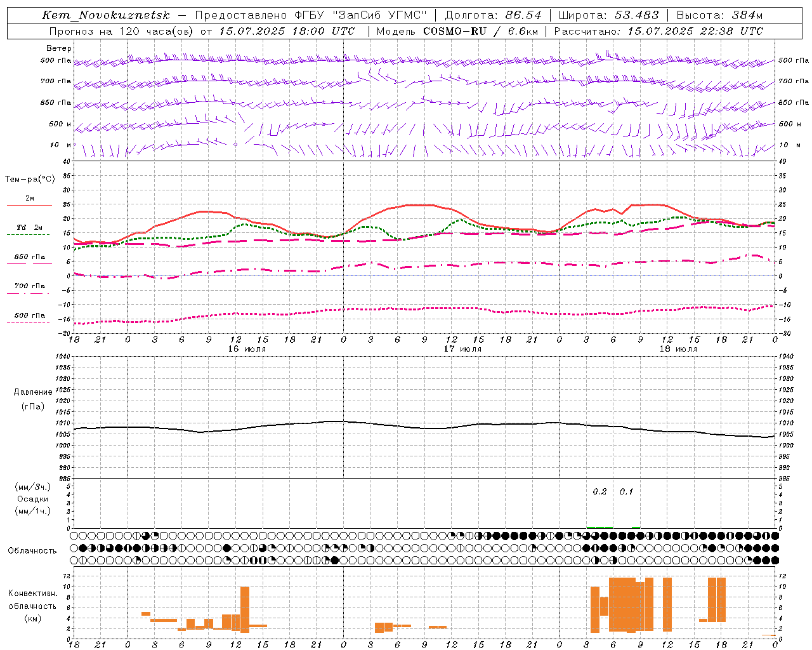Click the green precipitation bar under '0.2'
This screenshot has width=812, height=650.
click(599, 527)
